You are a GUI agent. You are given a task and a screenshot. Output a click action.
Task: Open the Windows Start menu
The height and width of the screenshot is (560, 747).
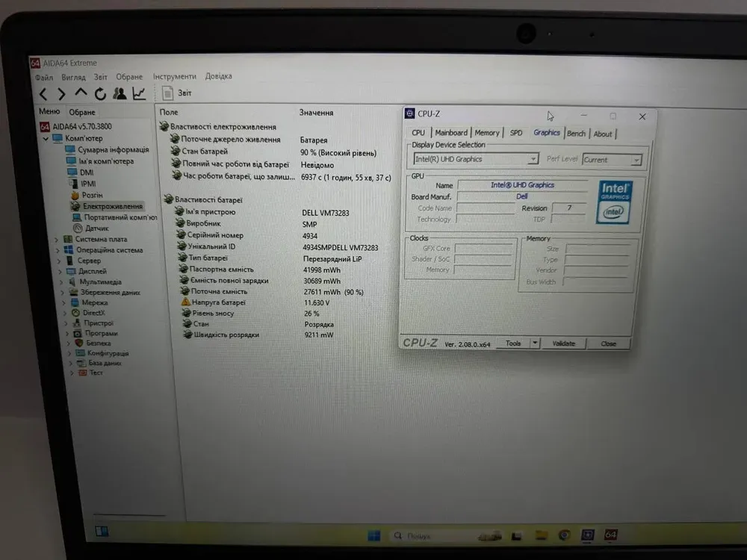pos(374,535)
